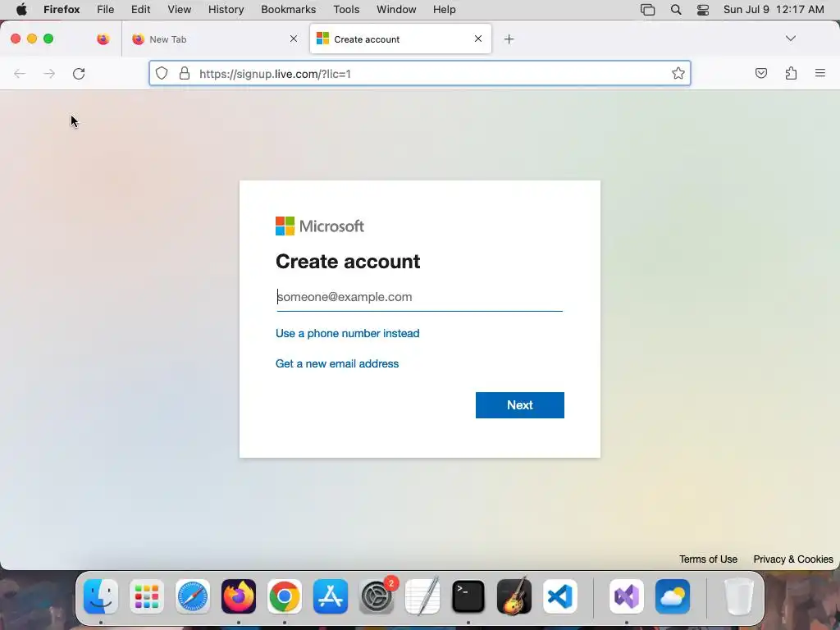Open Terminal from the dock
This screenshot has width=840, height=630.
[468, 596]
